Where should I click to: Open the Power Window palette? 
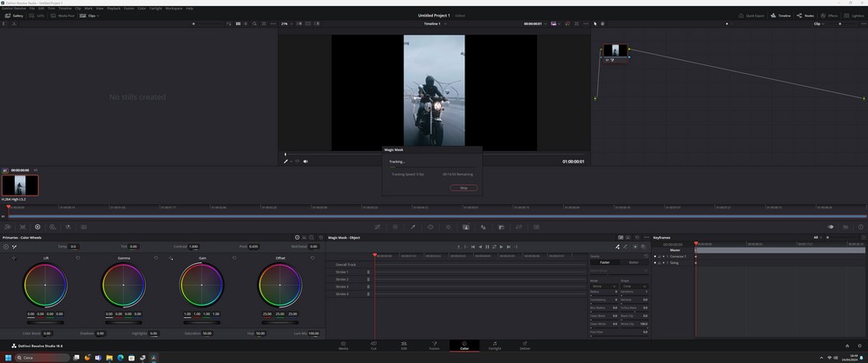click(x=431, y=227)
